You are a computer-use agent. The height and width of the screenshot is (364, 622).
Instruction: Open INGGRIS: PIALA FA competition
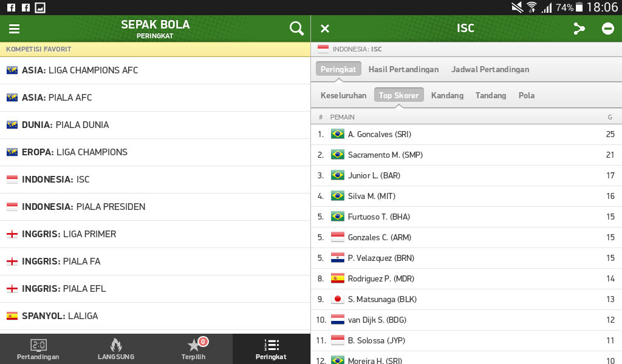(155, 262)
